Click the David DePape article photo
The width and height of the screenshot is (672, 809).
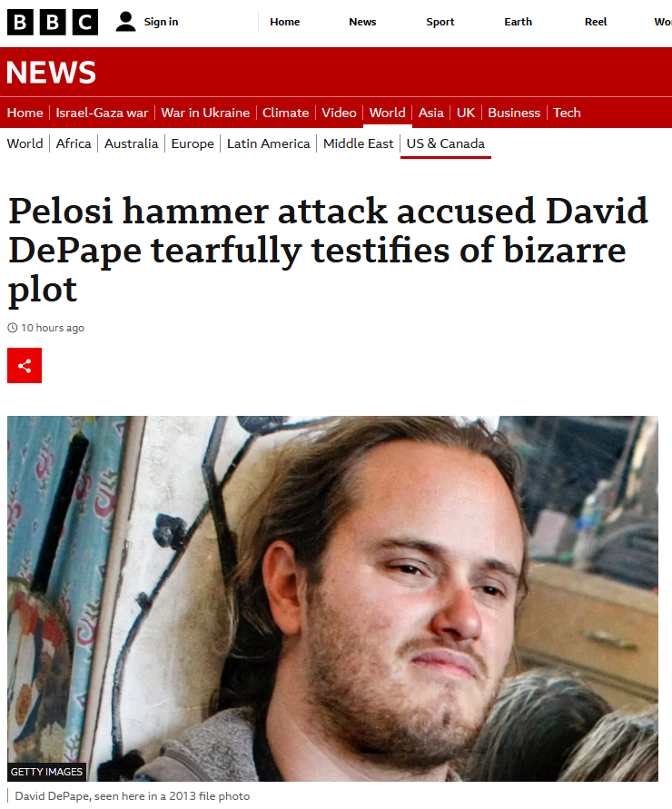(332, 598)
